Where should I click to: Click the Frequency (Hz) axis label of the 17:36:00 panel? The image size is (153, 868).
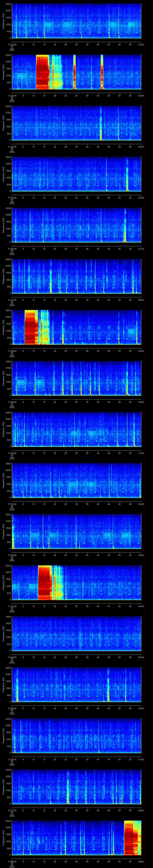pyautogui.click(x=3, y=736)
